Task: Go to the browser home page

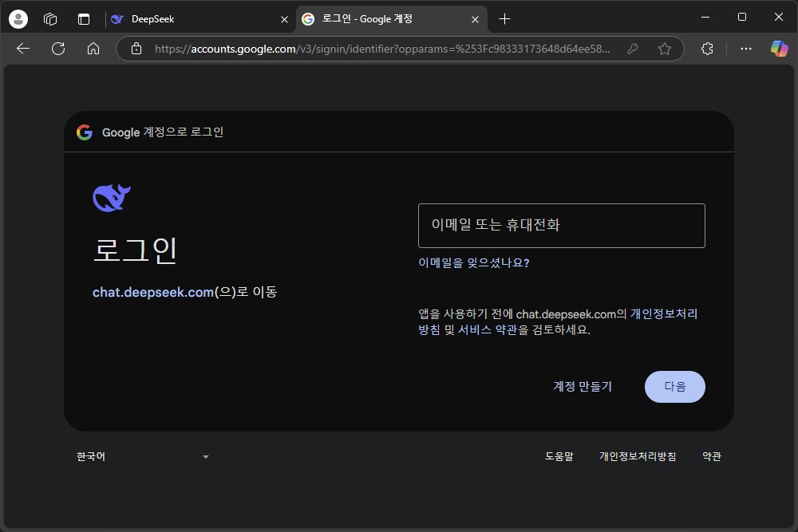Action: 93,49
